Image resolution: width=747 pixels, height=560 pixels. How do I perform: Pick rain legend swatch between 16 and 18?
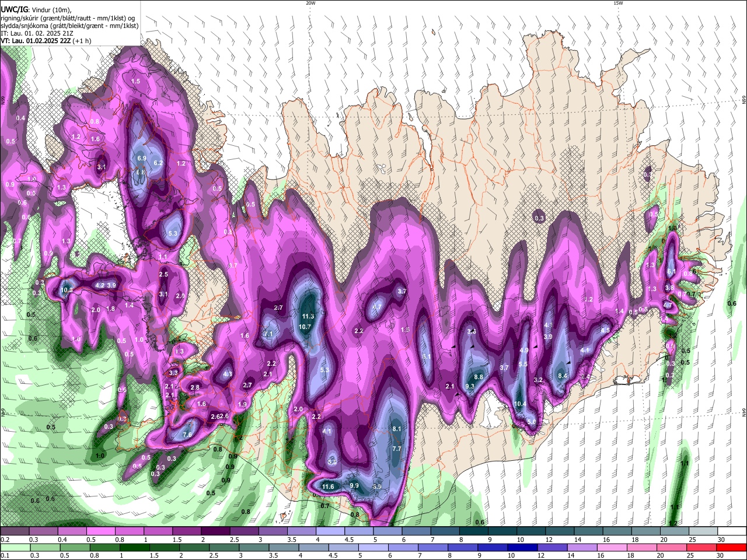(613, 548)
